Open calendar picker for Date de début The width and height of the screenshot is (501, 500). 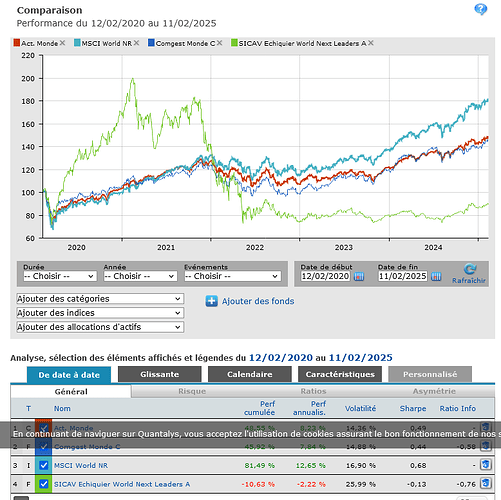coord(359,276)
